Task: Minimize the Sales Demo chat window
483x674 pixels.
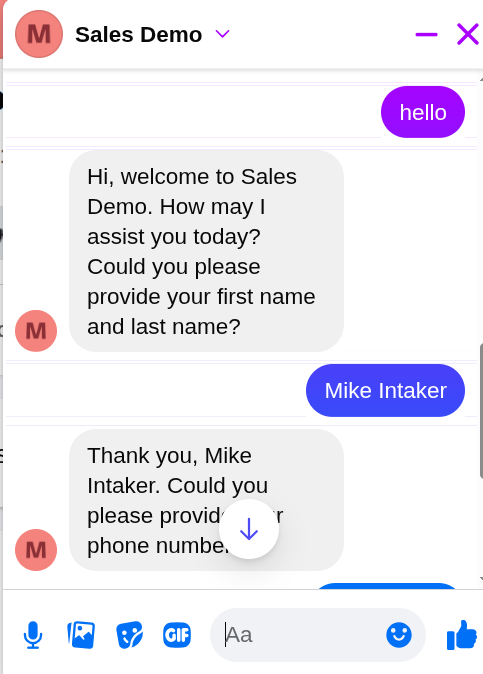Action: 426,34
